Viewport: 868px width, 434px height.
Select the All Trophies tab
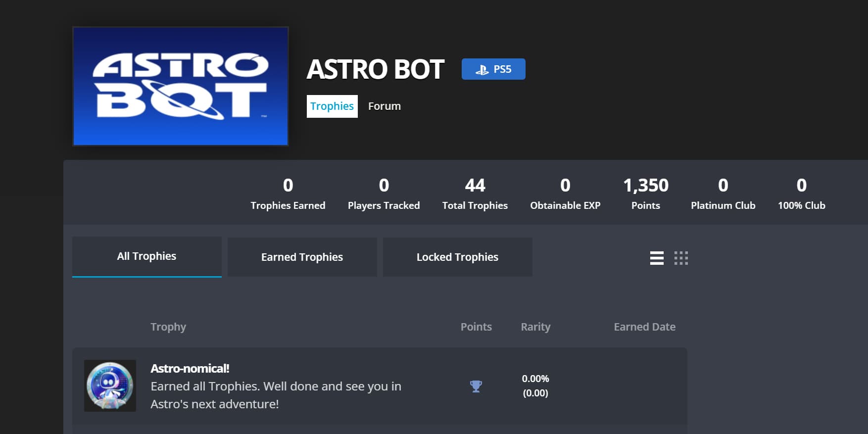[x=147, y=257]
